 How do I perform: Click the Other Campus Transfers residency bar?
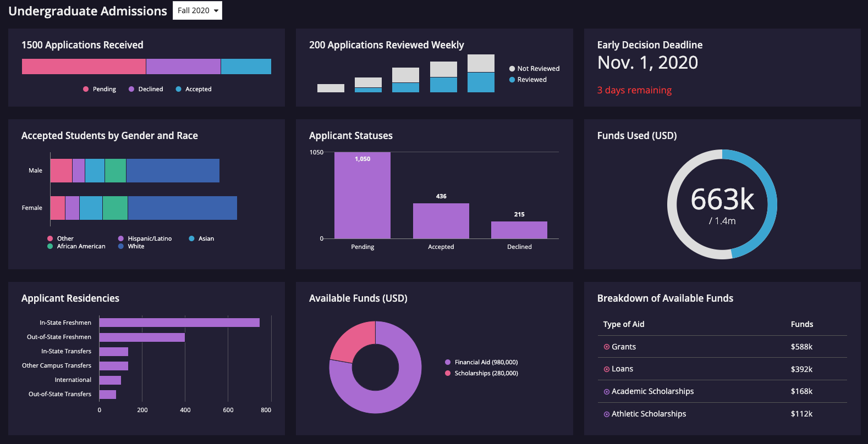pyautogui.click(x=114, y=365)
